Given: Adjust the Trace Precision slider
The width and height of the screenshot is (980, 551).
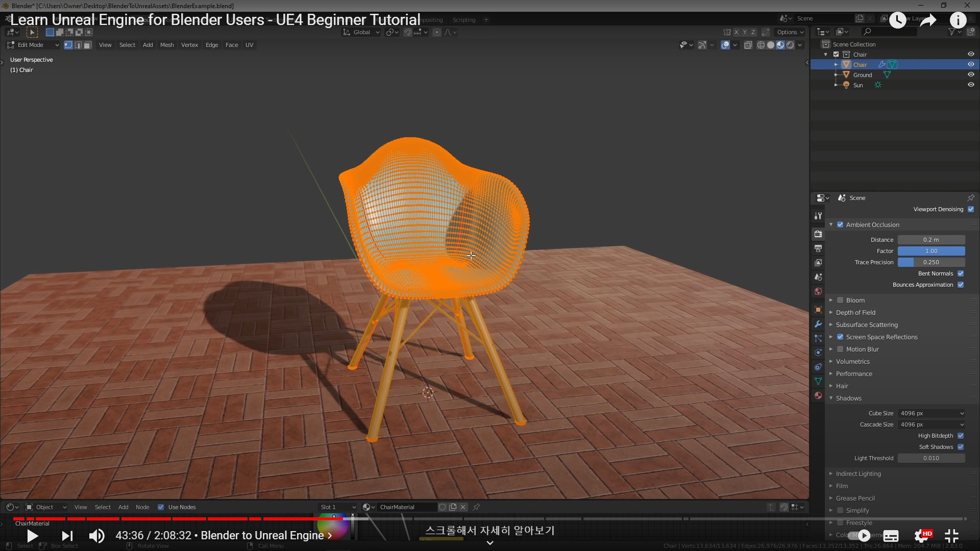Looking at the screenshot, I should coord(931,262).
